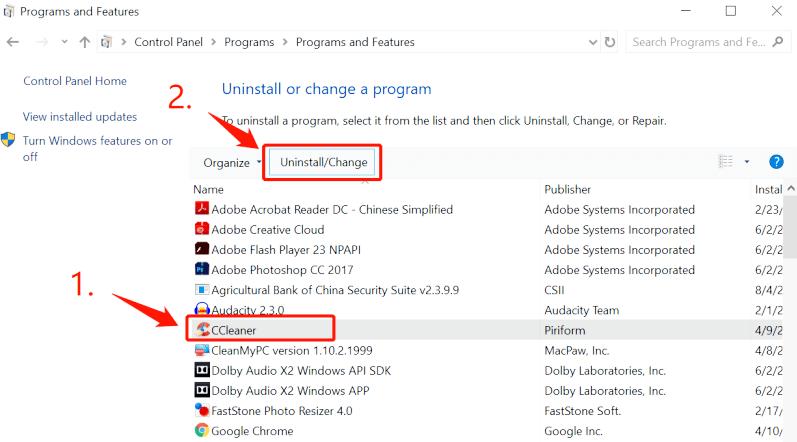The height and width of the screenshot is (442, 797).
Task: Click the CCleaner program icon
Action: point(201,329)
